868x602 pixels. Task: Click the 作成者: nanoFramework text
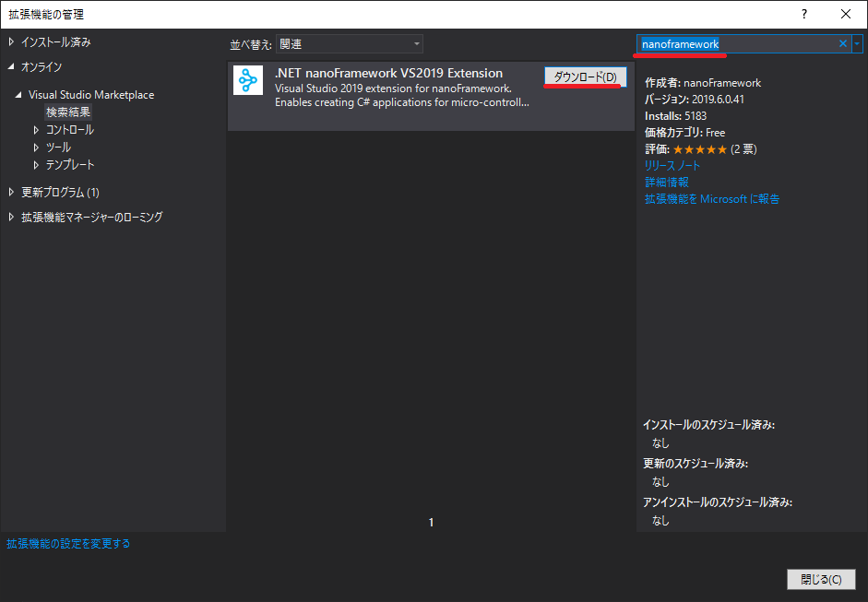[x=703, y=82]
